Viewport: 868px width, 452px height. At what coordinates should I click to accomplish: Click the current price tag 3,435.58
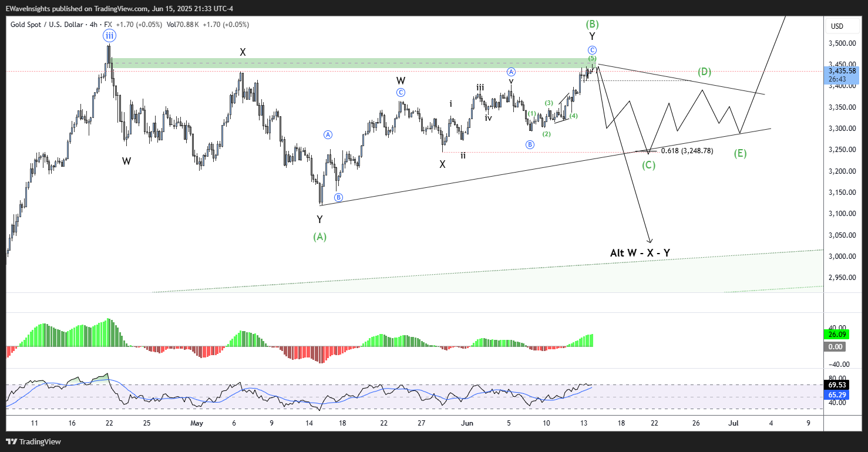click(841, 71)
